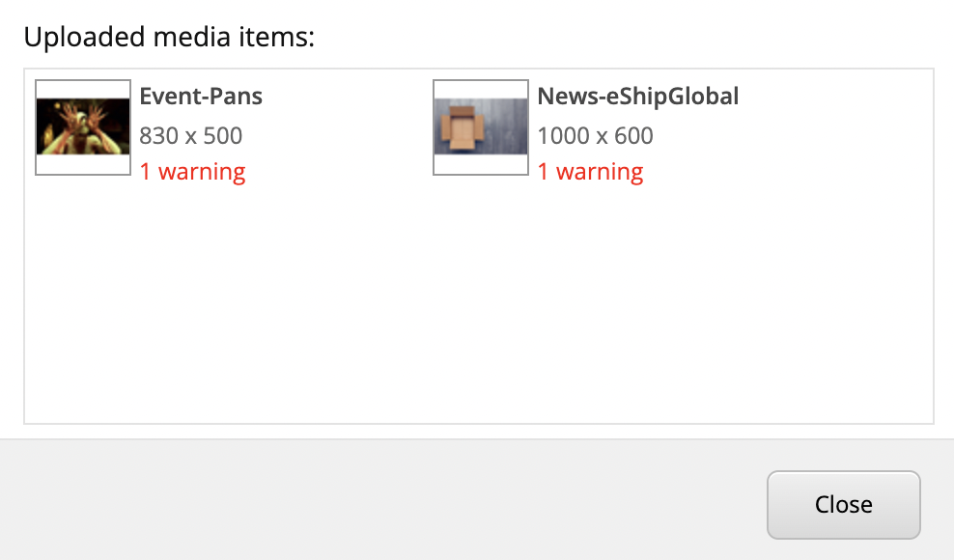View the warning under News-eShipGlobal

590,172
